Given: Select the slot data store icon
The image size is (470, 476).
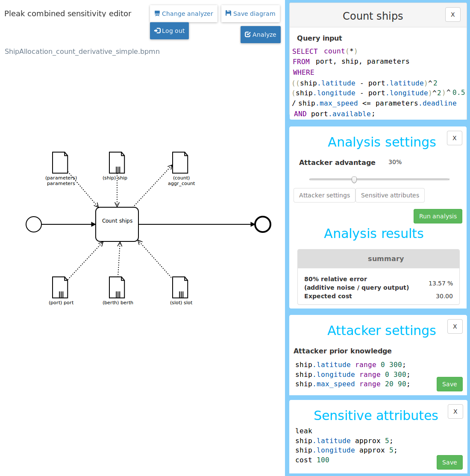Looking at the screenshot, I should click(180, 287).
